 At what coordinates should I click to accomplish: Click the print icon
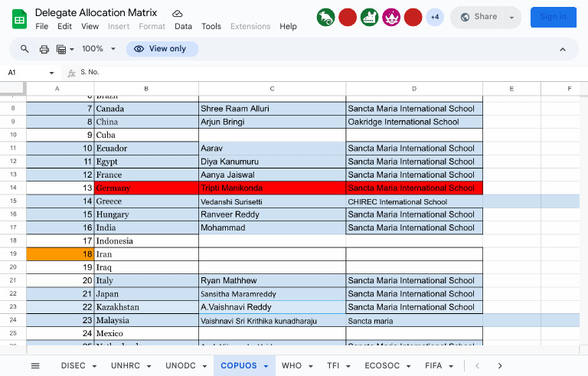[44, 49]
